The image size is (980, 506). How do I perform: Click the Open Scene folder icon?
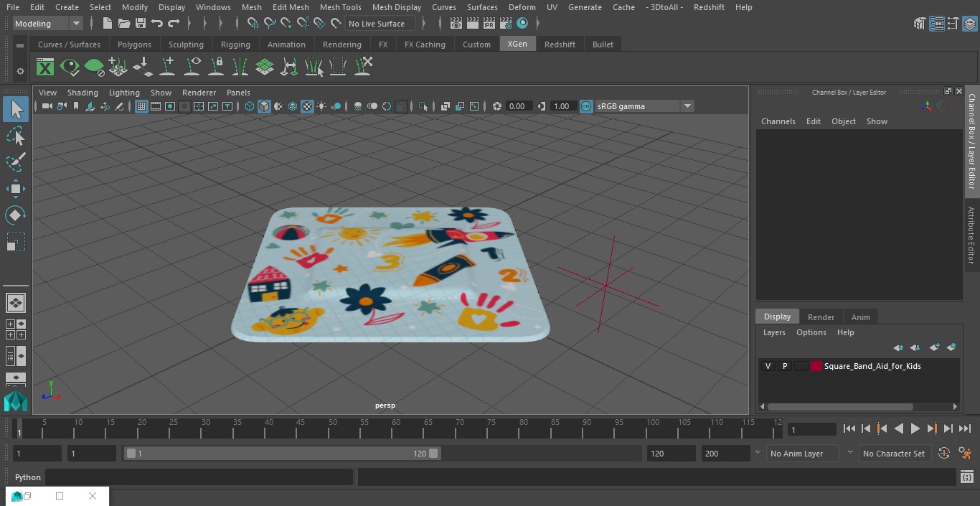pyautogui.click(x=124, y=24)
